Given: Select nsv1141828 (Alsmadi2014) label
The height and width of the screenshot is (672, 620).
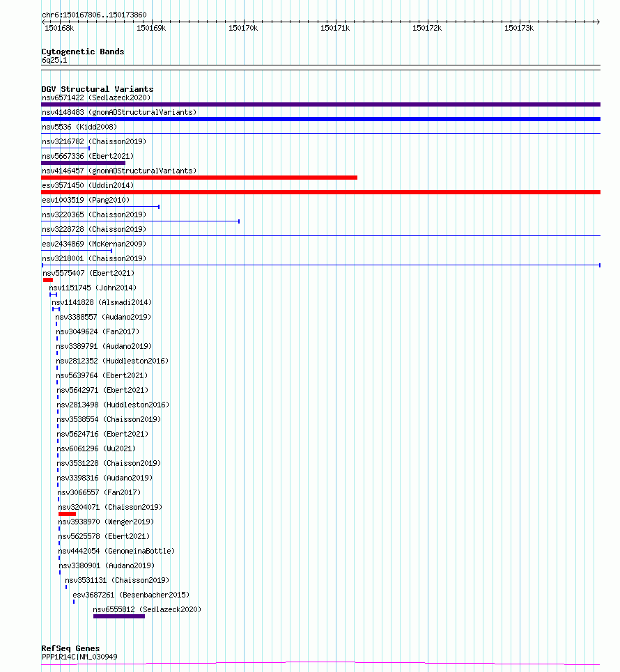Looking at the screenshot, I should pyautogui.click(x=102, y=302).
